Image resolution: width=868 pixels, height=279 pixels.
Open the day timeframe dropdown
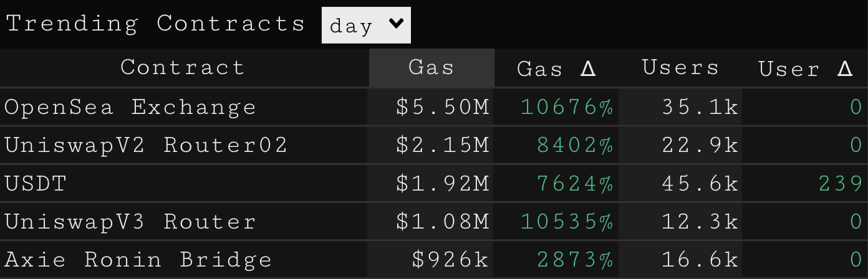coord(366,25)
